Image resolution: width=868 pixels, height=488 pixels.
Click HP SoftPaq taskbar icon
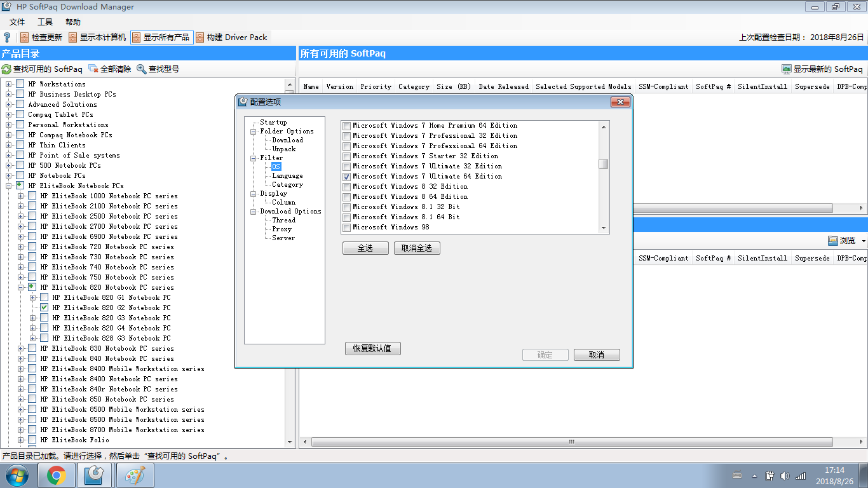[95, 475]
